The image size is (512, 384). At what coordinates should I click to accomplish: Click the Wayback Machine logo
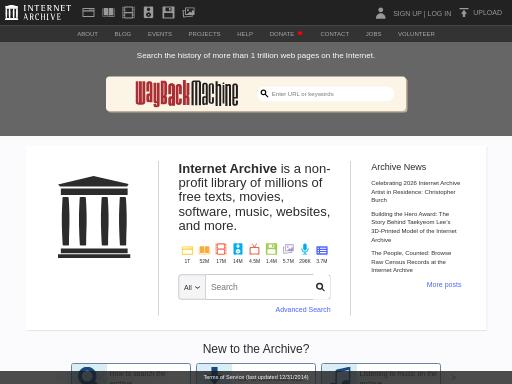(187, 93)
